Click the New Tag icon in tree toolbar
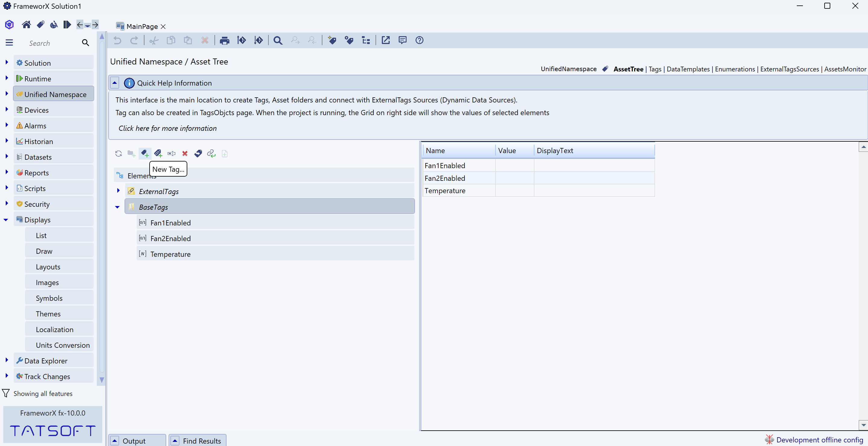 click(145, 153)
